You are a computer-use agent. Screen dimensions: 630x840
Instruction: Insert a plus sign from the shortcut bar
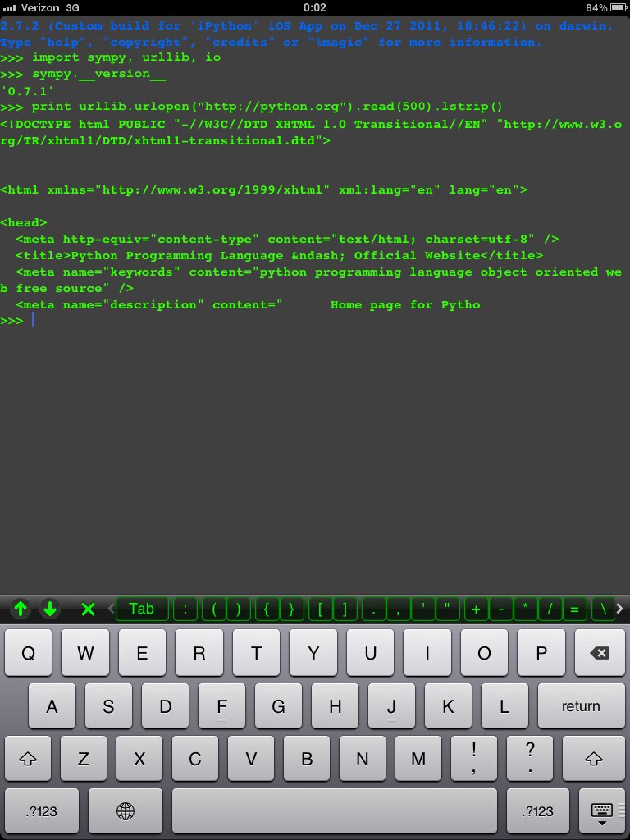(475, 609)
